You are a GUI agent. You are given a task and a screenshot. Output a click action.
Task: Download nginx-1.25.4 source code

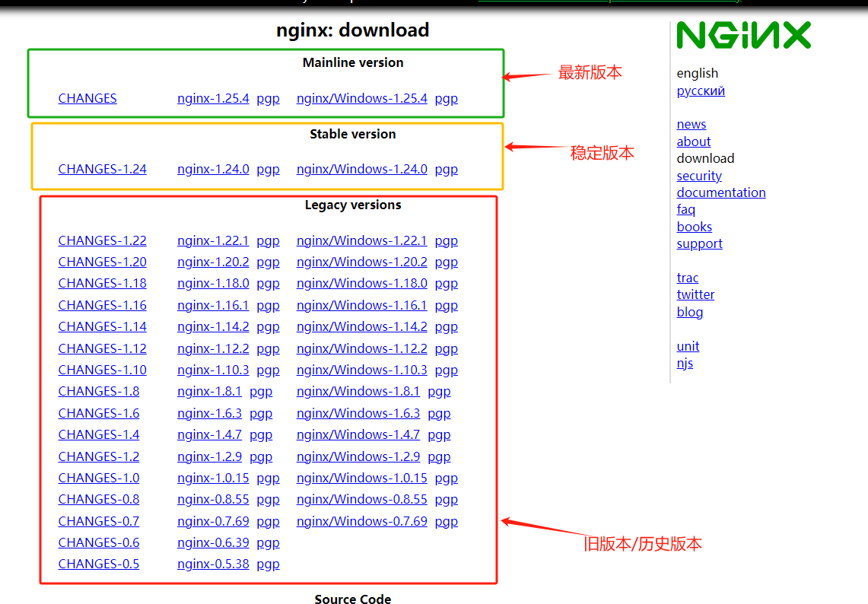[x=213, y=98]
